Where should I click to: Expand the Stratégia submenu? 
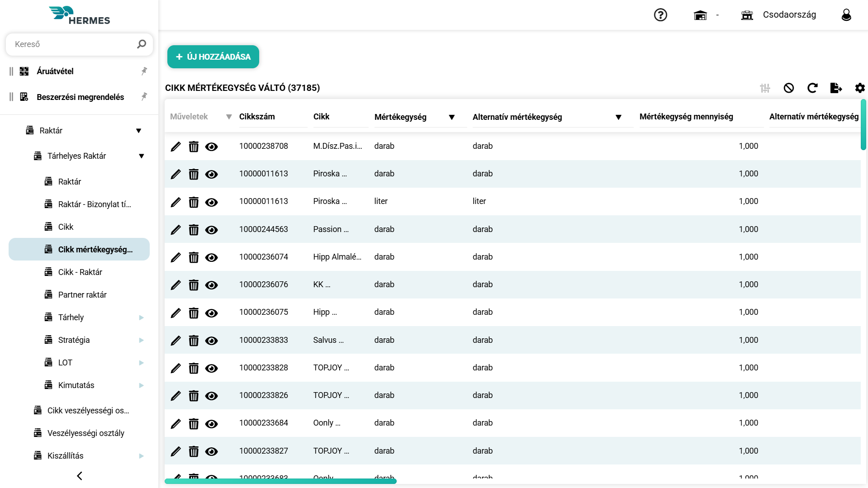(x=141, y=340)
